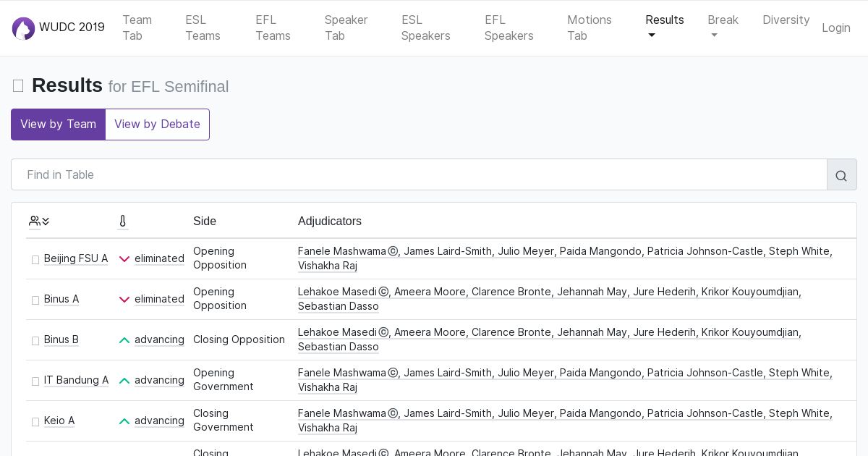This screenshot has height=456, width=868.
Task: Click the eliminated arrow for Binus A
Action: [x=124, y=299]
